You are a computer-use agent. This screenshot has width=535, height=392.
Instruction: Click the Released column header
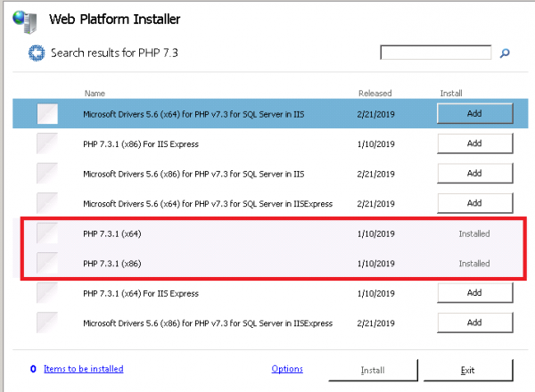[x=375, y=94]
